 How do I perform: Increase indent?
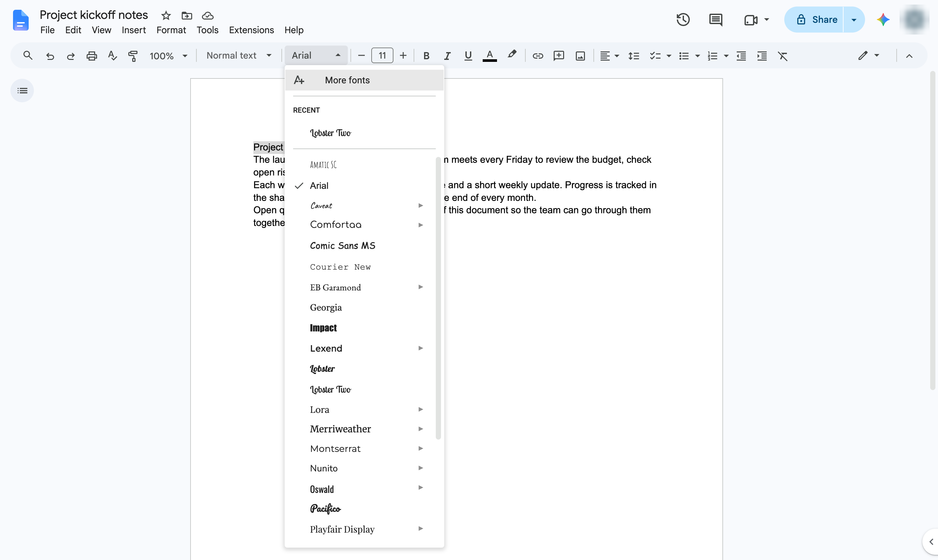coord(762,56)
